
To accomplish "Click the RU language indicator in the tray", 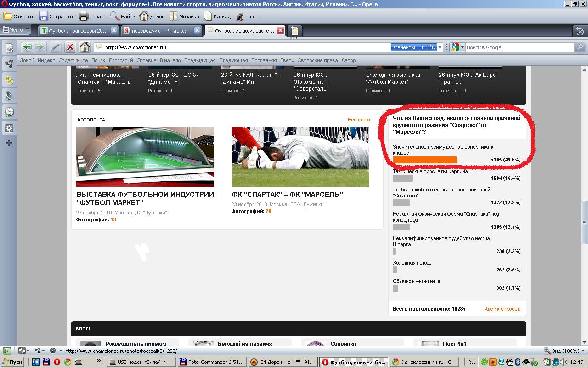I will (x=471, y=362).
